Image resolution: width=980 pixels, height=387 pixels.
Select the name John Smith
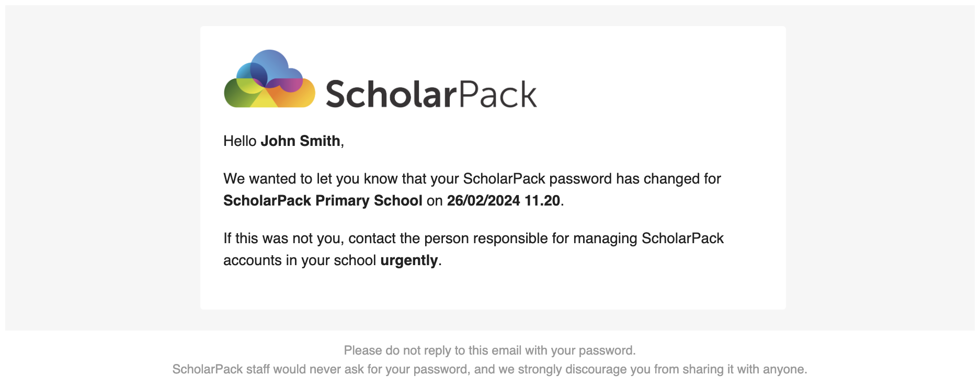click(x=300, y=141)
